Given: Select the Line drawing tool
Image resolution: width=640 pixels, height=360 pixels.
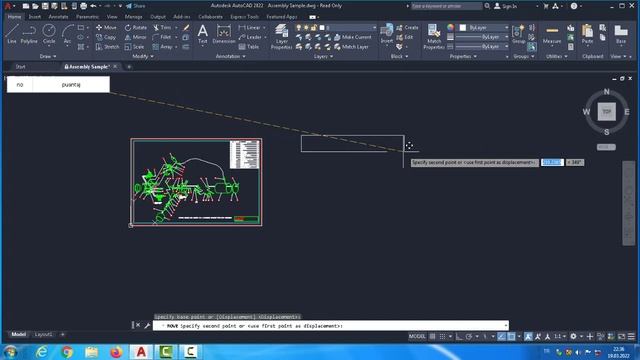Looking at the screenshot, I should pos(12,33).
